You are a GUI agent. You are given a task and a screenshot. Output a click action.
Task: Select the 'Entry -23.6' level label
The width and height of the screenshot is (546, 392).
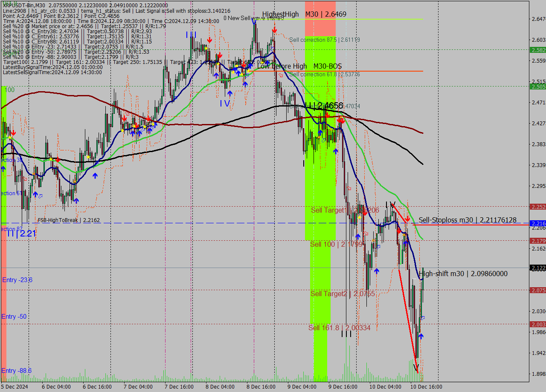point(17,280)
